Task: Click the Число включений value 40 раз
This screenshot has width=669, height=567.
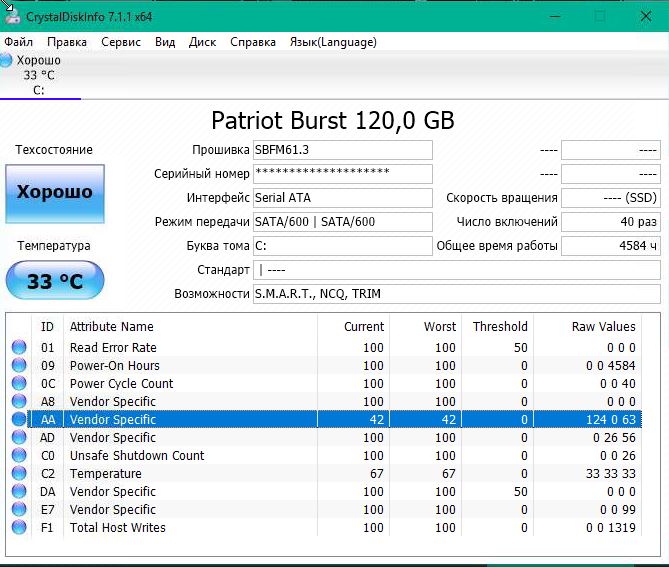Action: point(611,221)
